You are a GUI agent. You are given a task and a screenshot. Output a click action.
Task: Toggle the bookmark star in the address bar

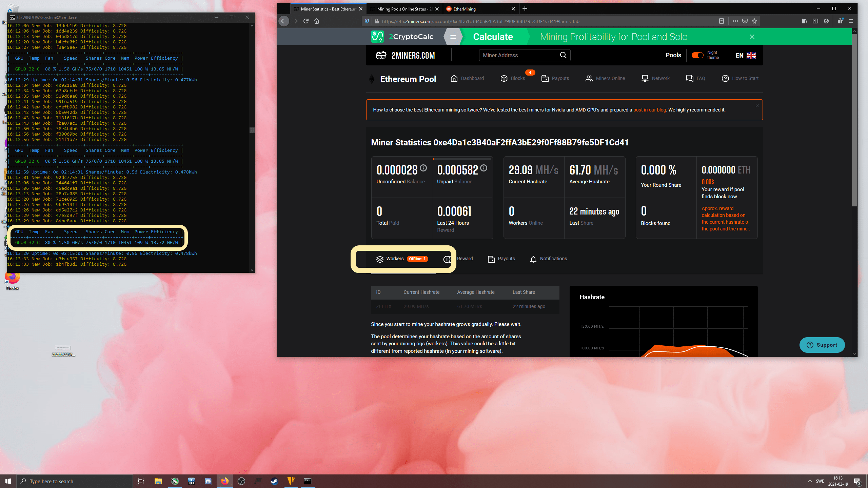click(755, 21)
